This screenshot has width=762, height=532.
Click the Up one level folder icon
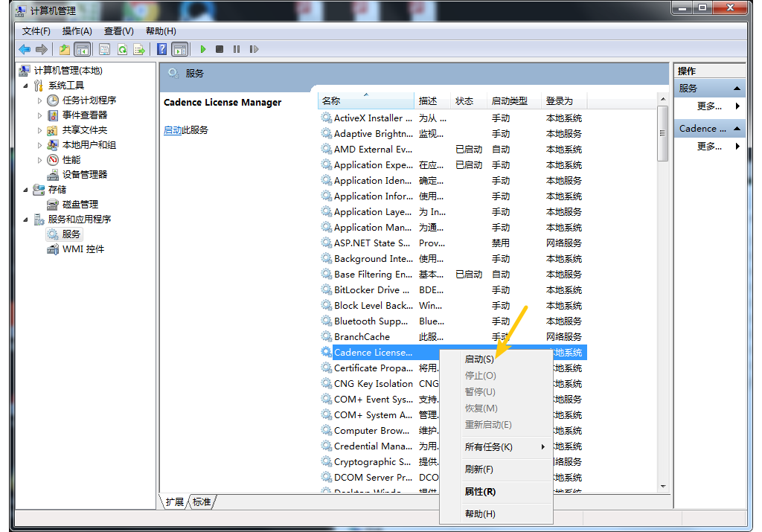(x=65, y=49)
